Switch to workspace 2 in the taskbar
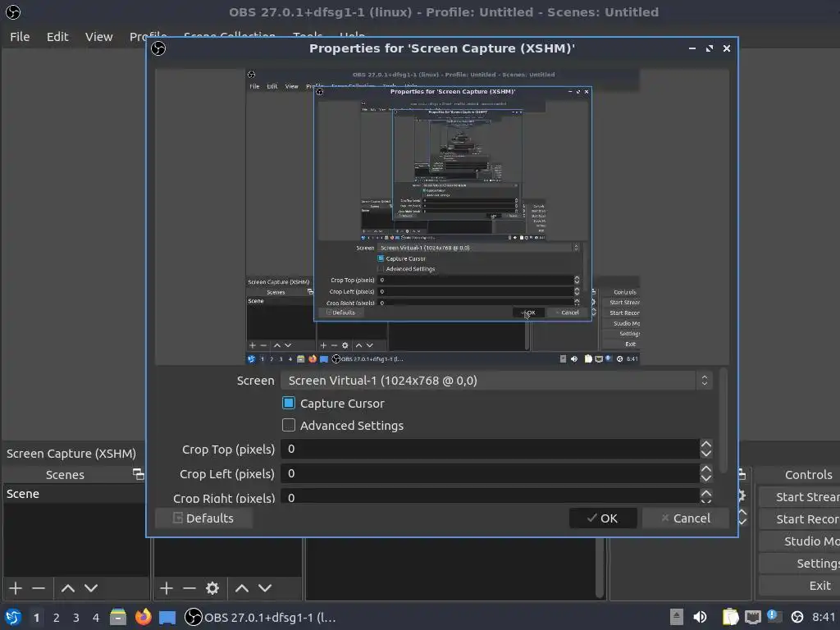 coord(57,618)
